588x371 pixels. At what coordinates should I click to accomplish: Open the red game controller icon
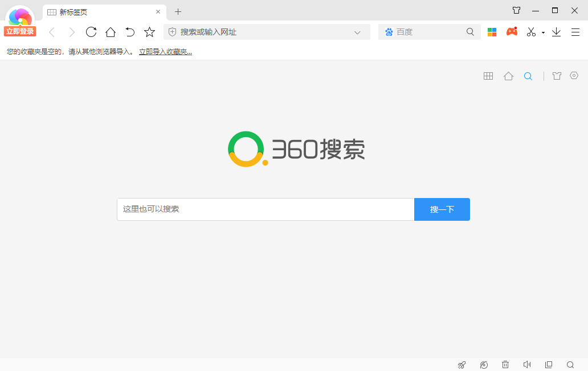[512, 31]
